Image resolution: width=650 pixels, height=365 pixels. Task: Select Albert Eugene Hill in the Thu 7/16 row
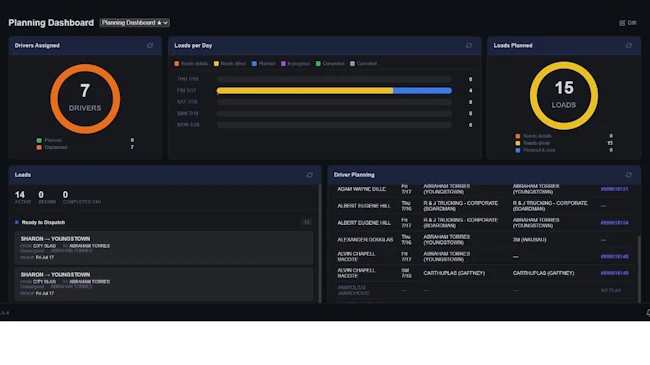pyautogui.click(x=364, y=206)
